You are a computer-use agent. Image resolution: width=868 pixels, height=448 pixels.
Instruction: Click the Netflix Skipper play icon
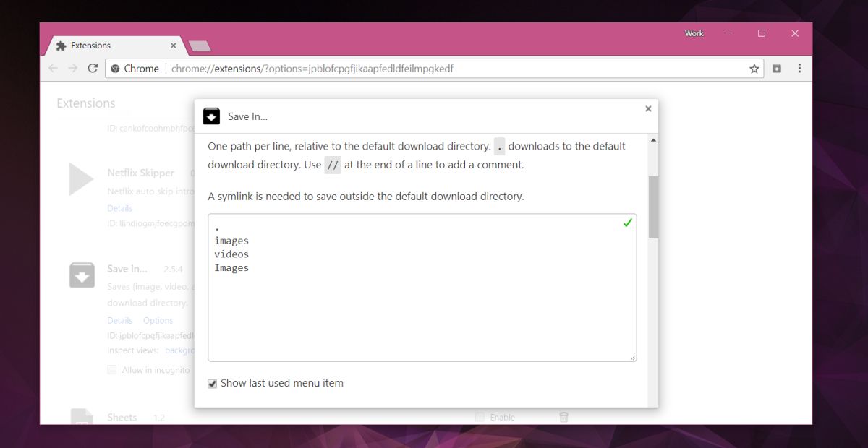(81, 178)
